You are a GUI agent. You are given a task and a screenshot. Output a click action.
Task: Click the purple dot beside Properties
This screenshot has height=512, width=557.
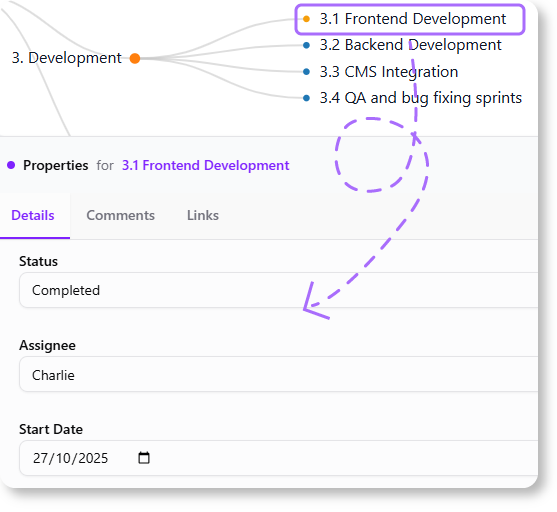[x=11, y=165]
